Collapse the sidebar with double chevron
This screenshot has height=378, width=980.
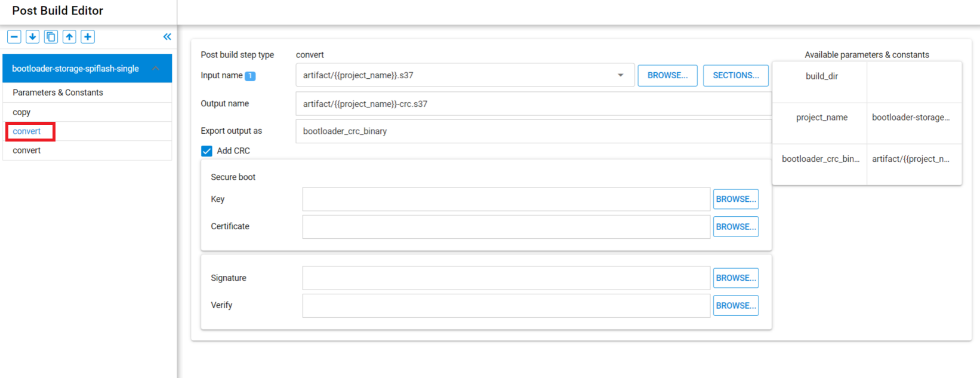point(167,37)
